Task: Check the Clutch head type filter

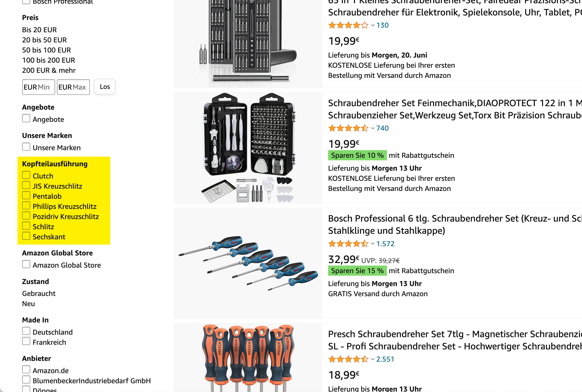Action: point(26,175)
